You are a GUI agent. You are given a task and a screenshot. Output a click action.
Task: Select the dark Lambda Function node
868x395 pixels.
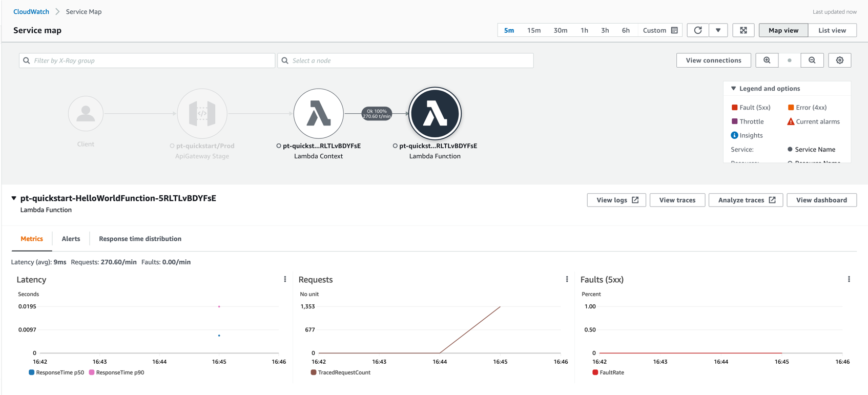[x=435, y=113]
